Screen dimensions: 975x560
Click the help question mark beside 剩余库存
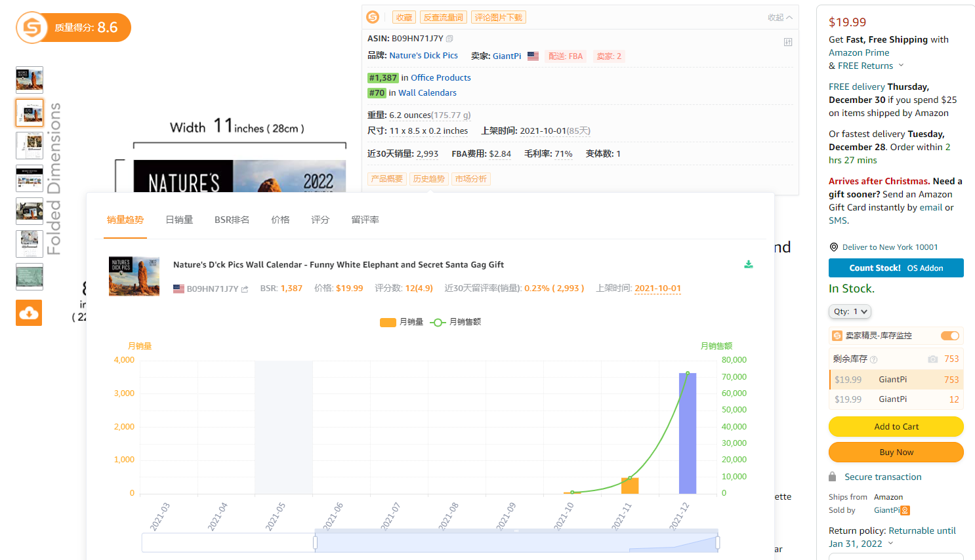pyautogui.click(x=873, y=359)
